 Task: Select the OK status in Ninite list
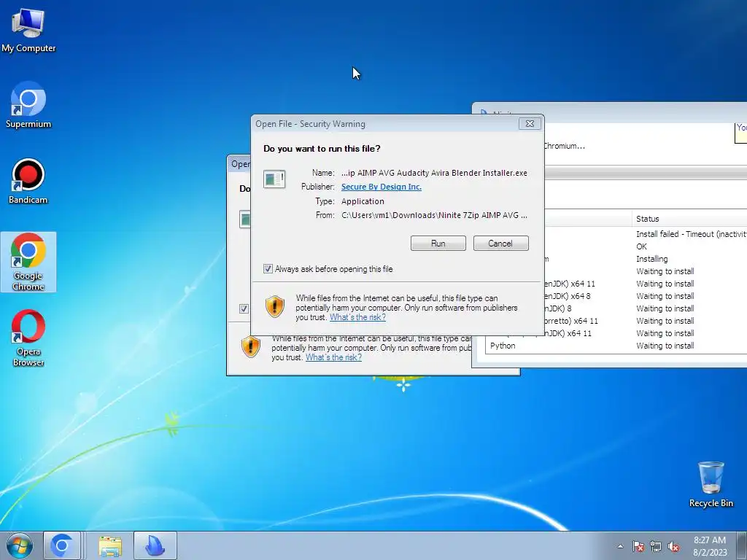click(x=641, y=246)
